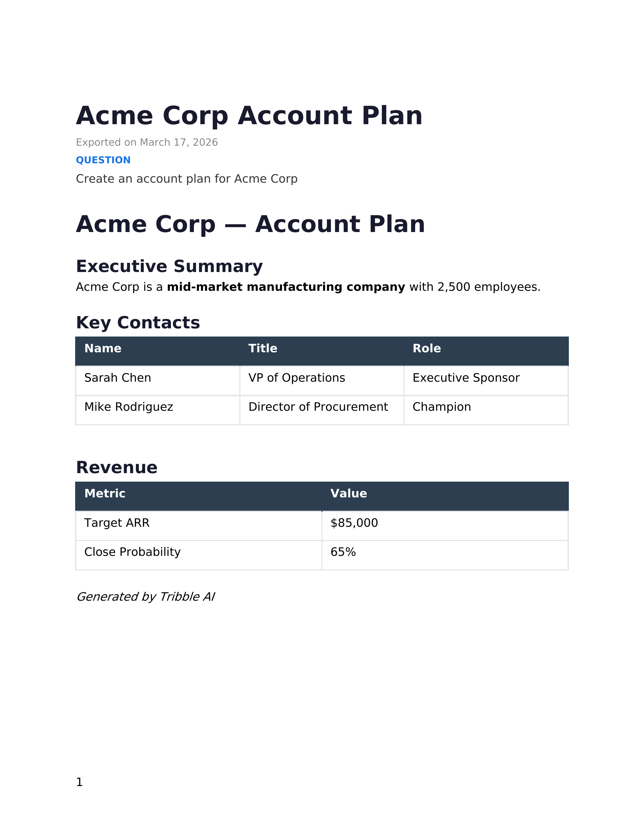Select the Director of Procurement cell
This screenshot has width=644, height=833.
[x=322, y=410]
